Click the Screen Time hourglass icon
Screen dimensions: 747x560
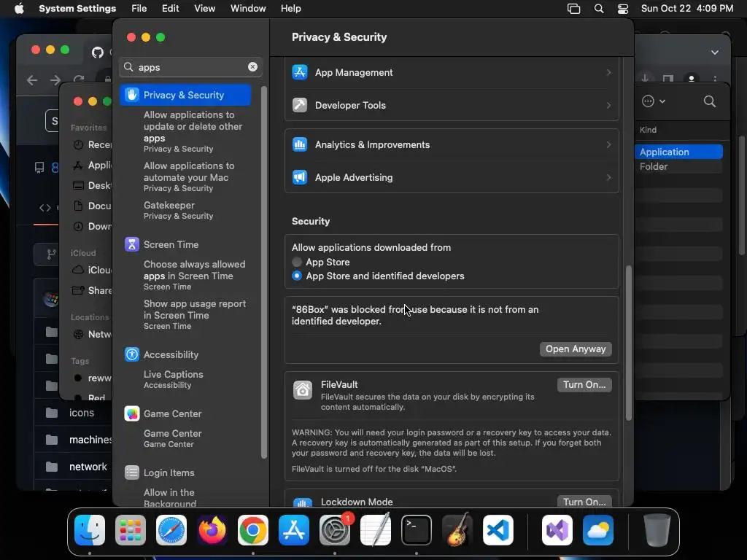point(131,244)
